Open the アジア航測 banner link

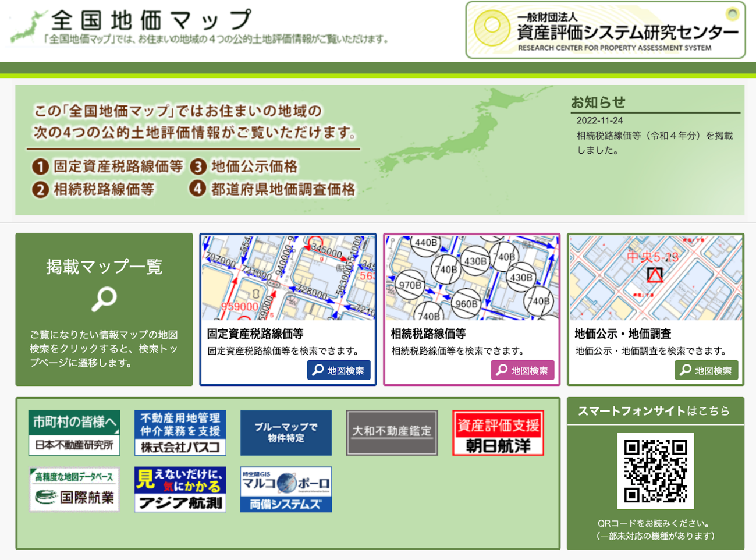180,489
